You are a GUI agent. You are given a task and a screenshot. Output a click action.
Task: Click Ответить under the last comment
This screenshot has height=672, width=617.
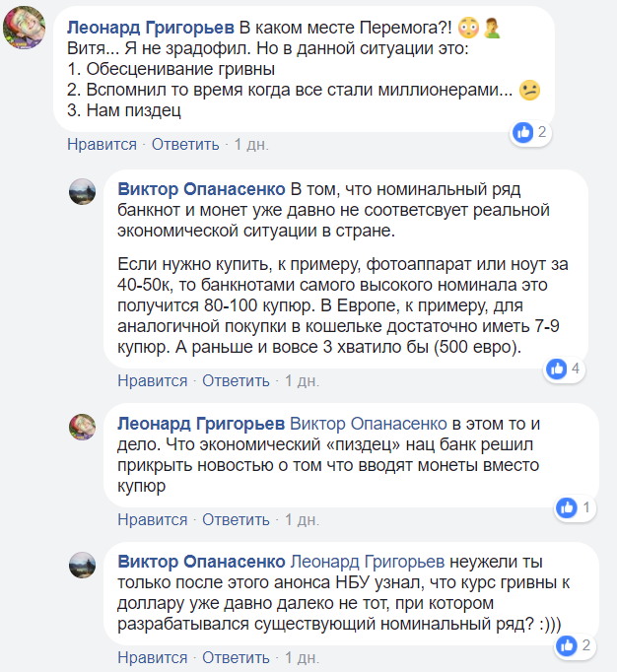[x=236, y=657]
